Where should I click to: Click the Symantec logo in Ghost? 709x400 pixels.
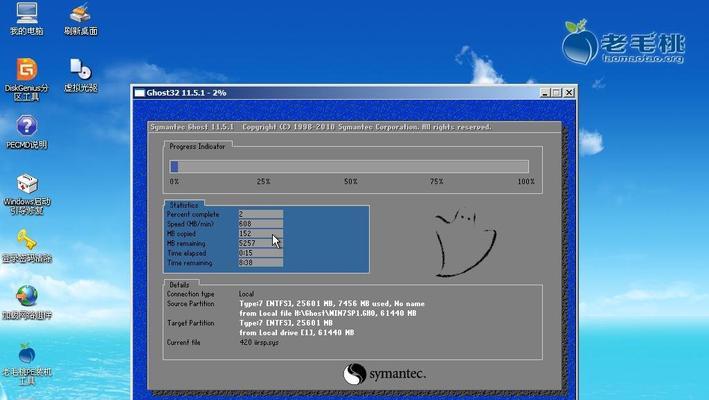(x=384, y=374)
